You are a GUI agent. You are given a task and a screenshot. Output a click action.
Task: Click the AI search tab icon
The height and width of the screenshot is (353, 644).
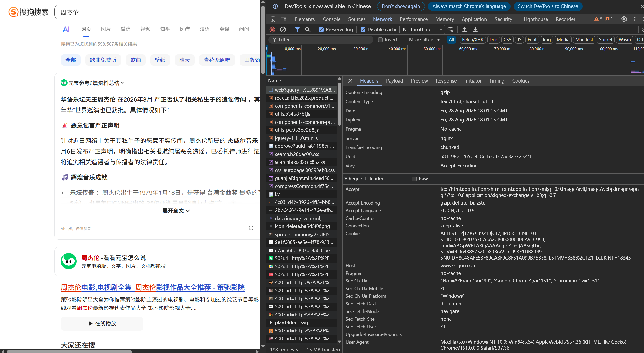(x=66, y=29)
